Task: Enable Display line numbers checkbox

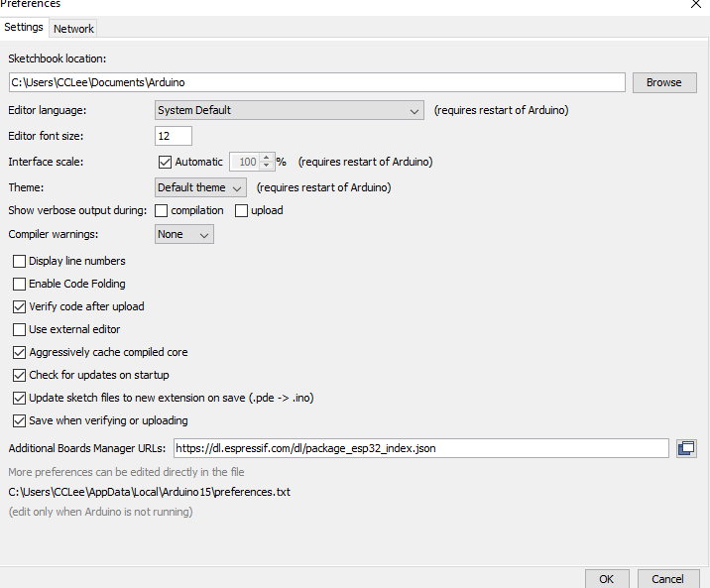Action: 20,262
